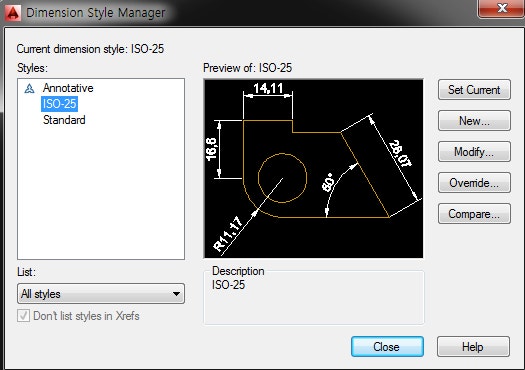Open the Override... dialog

[x=474, y=183]
